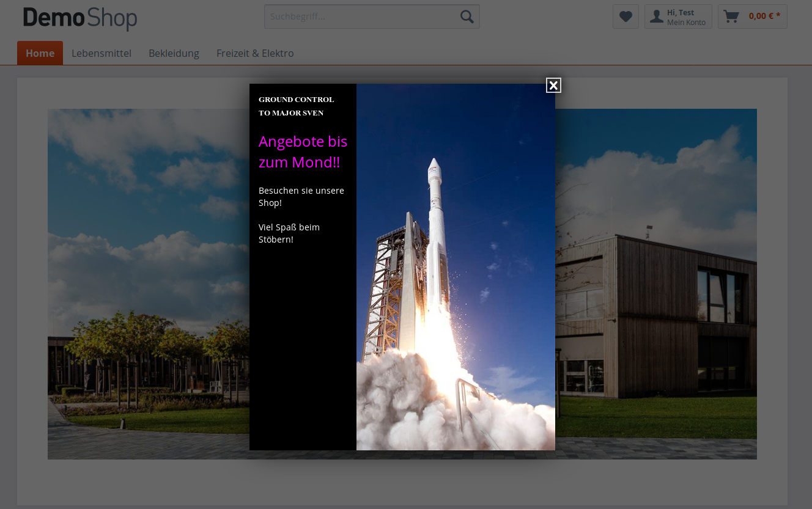Open the Freizeit & Elektro category
812x509 pixels.
pos(255,53)
